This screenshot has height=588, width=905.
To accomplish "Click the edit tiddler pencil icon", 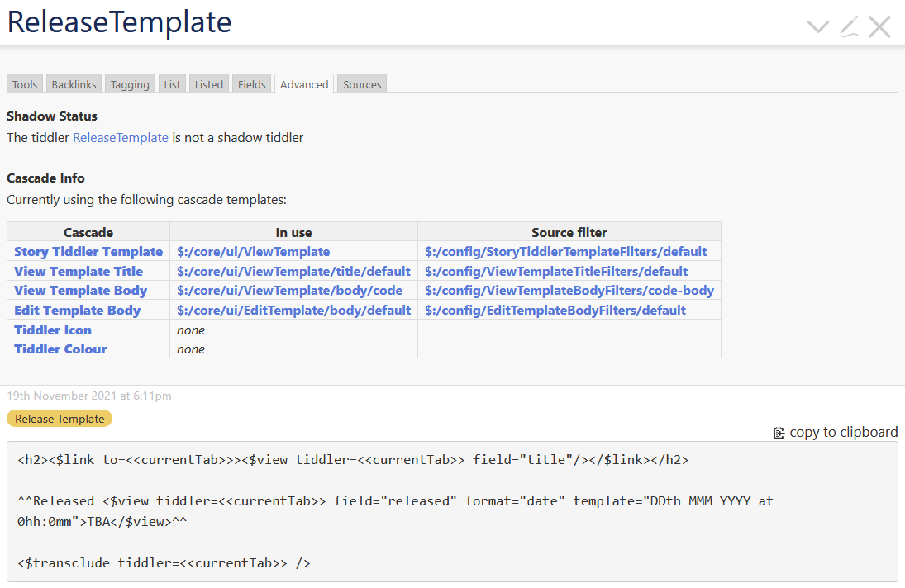I will click(x=849, y=26).
